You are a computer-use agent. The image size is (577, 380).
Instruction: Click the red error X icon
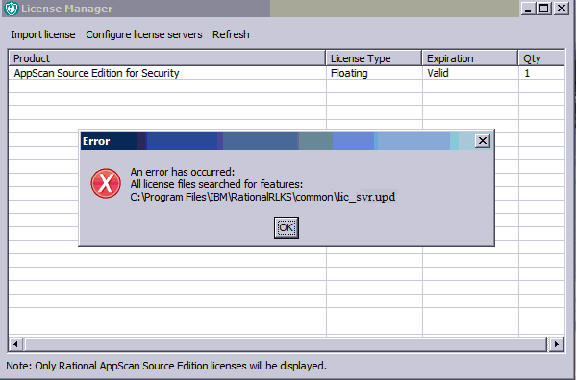(106, 183)
